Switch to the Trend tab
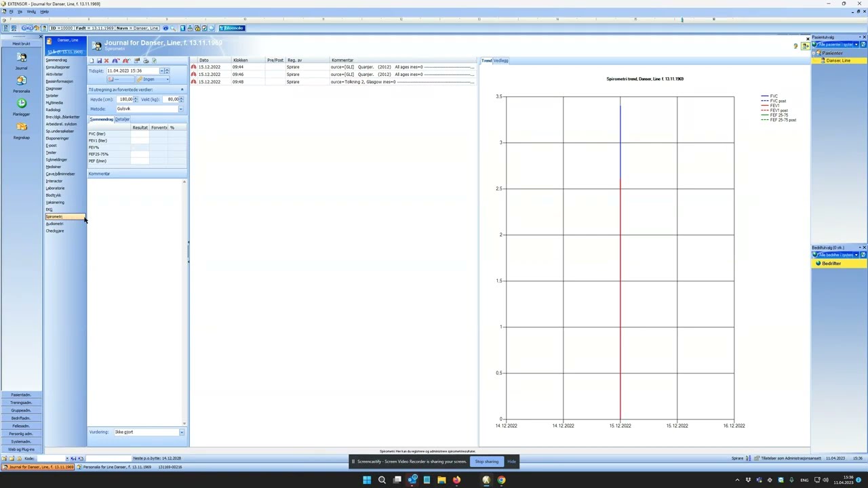Screen dimensions: 868x488 [486, 61]
